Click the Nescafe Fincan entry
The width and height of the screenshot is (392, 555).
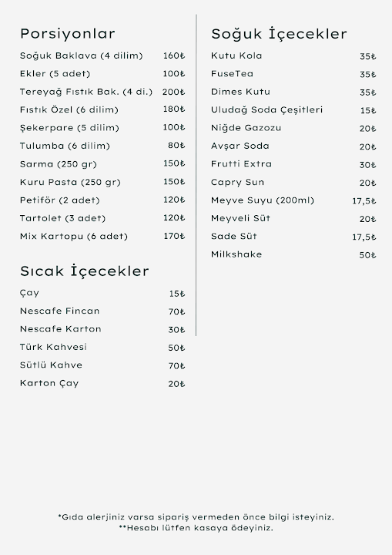(60, 311)
